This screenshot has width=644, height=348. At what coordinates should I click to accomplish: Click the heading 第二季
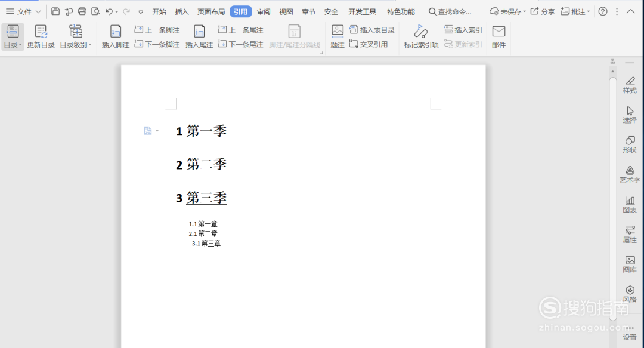202,165
